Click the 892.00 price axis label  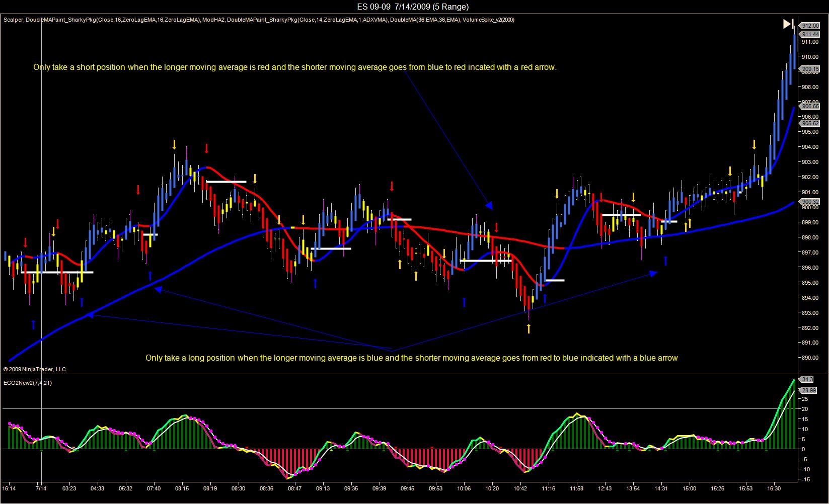click(x=810, y=328)
